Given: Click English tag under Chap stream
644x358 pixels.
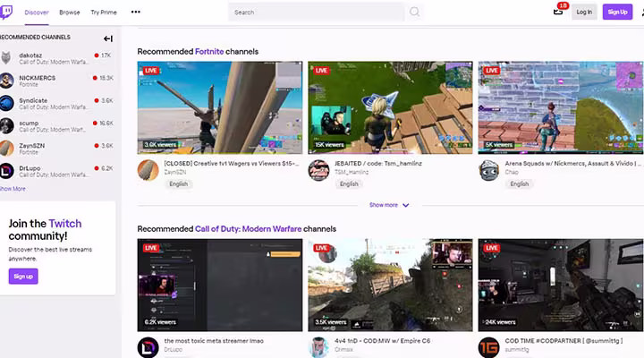Looking at the screenshot, I should (x=520, y=183).
